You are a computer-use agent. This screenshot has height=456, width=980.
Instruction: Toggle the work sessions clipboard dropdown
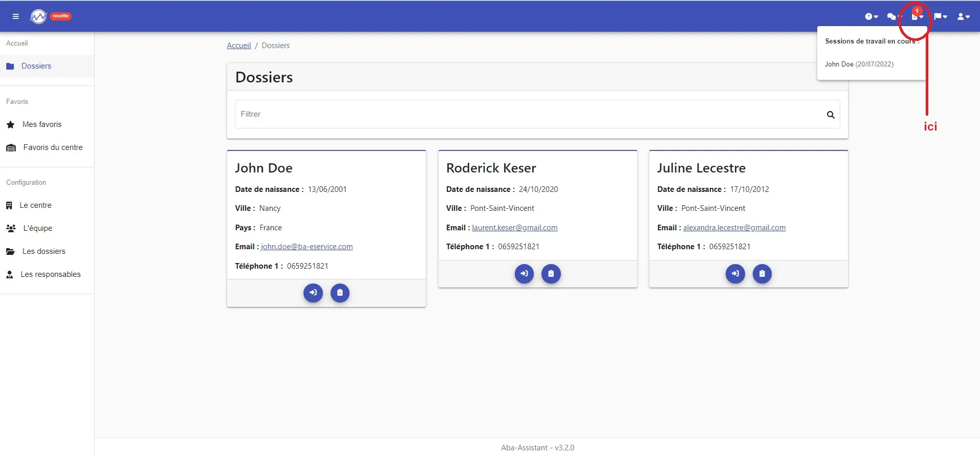point(917,17)
